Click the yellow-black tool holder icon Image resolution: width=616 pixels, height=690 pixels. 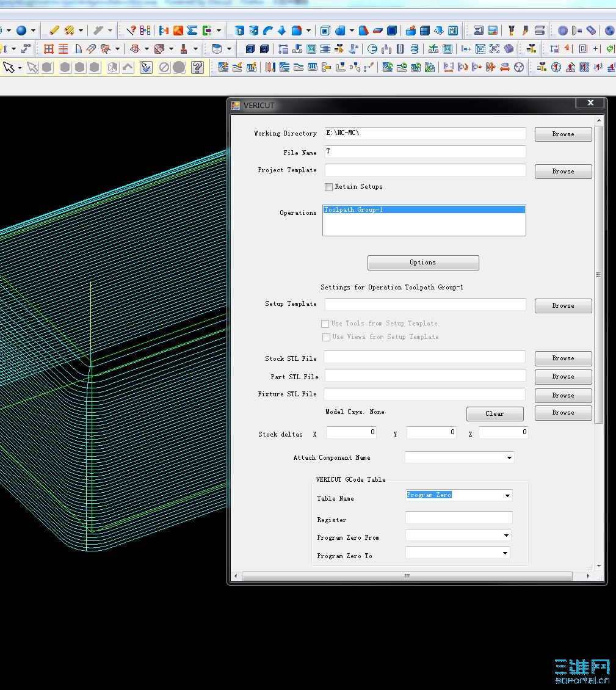(x=511, y=31)
